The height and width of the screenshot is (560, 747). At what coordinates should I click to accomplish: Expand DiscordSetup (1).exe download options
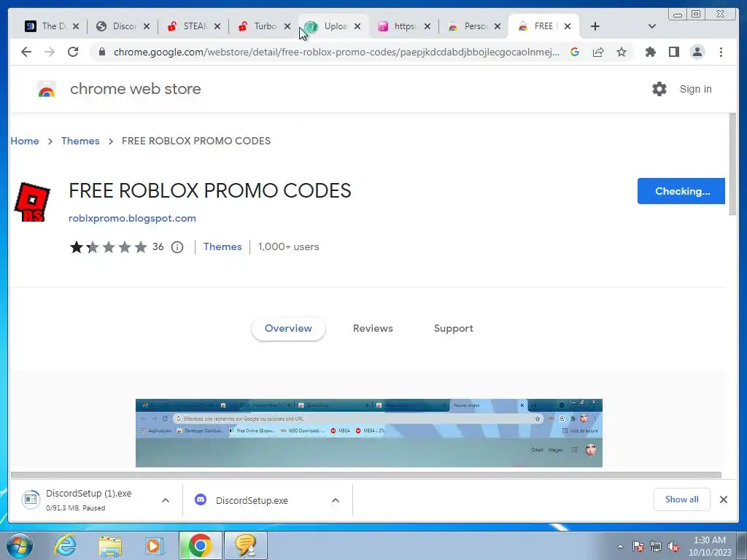tap(166, 500)
